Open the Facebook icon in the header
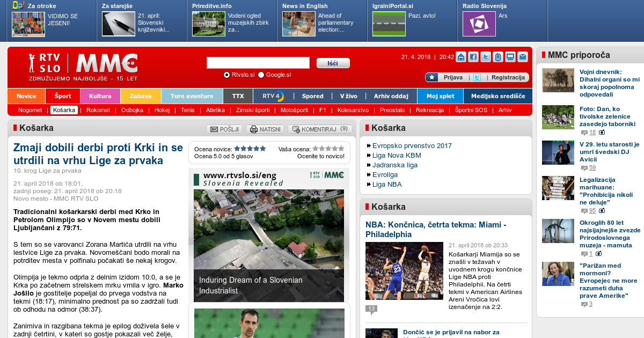This screenshot has width=644, height=338. click(x=473, y=57)
